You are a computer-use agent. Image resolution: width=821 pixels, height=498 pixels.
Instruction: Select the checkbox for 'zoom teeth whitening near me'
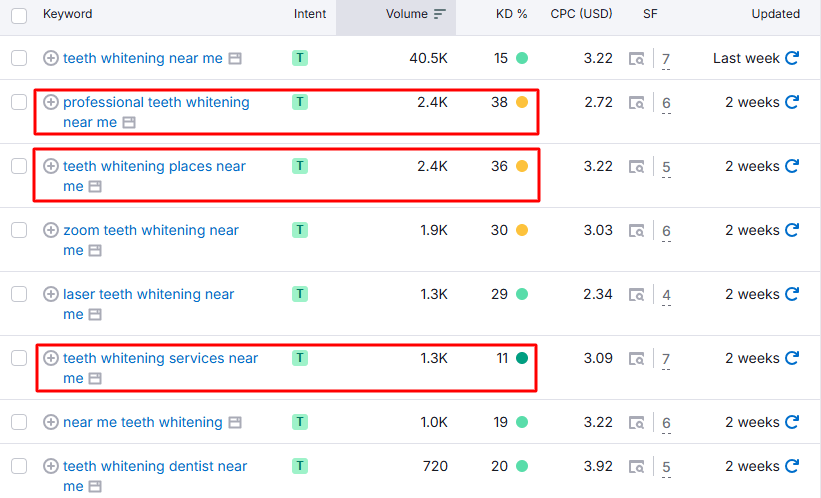(x=19, y=230)
